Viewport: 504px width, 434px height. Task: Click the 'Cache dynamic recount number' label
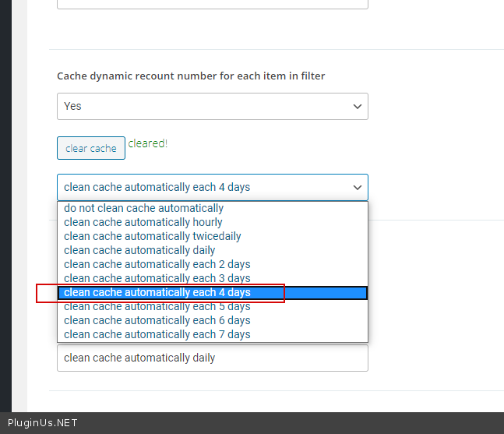[191, 76]
